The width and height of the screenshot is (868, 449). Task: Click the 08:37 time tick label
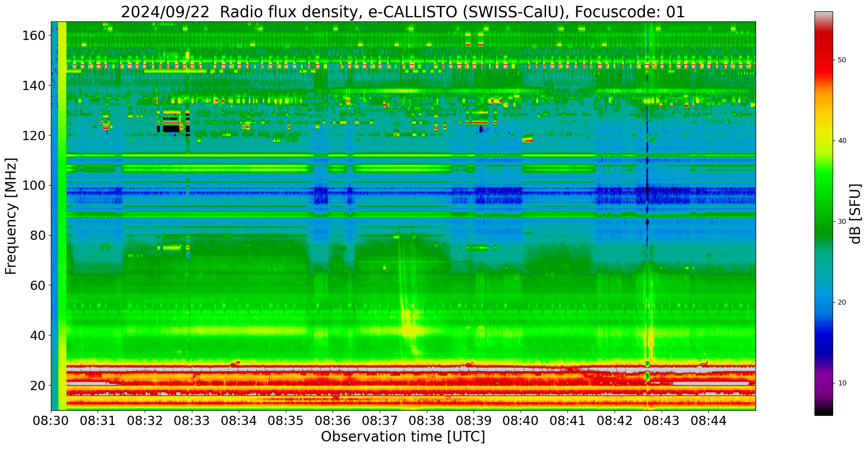point(380,420)
